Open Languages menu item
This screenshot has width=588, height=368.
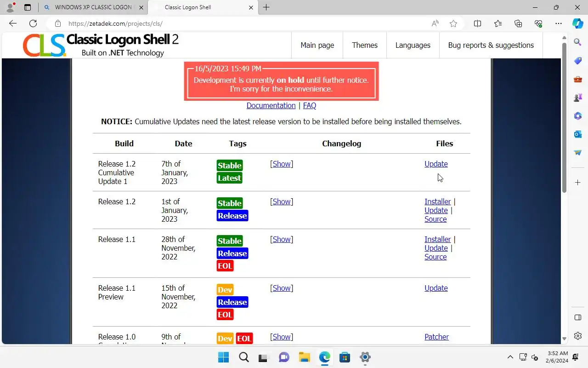tap(413, 45)
